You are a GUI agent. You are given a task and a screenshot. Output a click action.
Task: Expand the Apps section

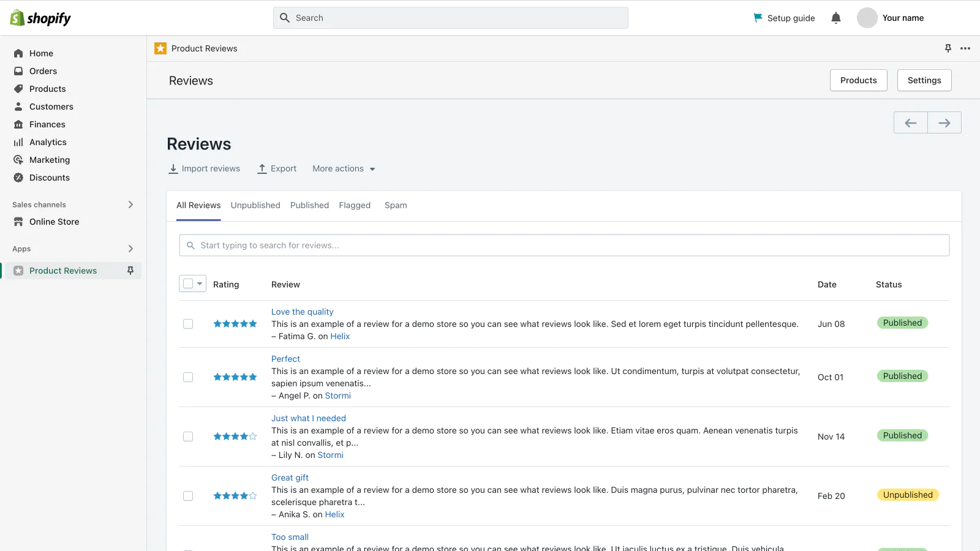(130, 249)
